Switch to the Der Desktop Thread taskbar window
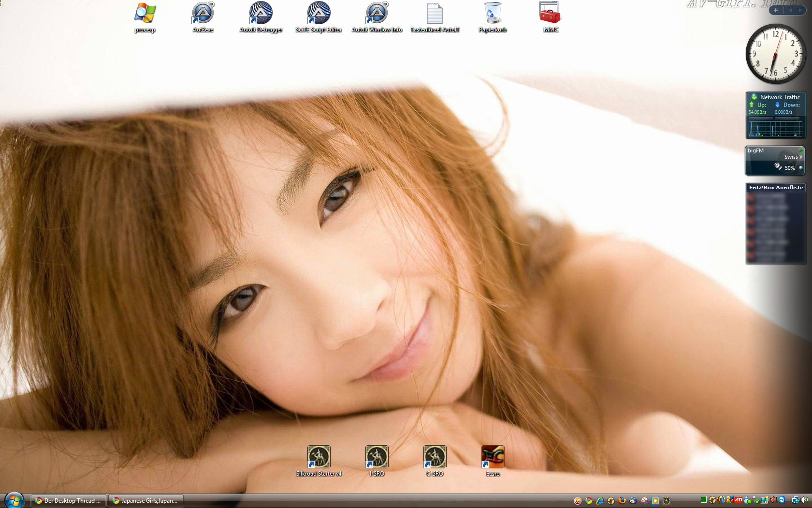This screenshot has height=508, width=812. [x=68, y=501]
